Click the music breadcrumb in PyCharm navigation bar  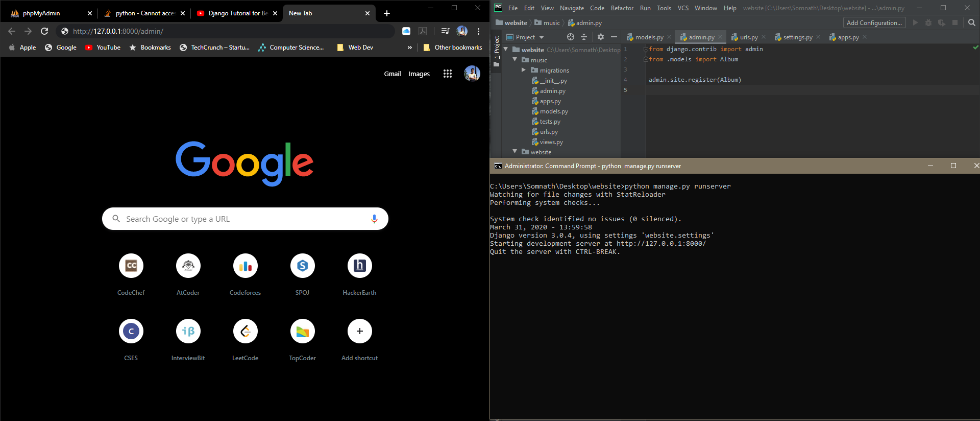coord(547,23)
